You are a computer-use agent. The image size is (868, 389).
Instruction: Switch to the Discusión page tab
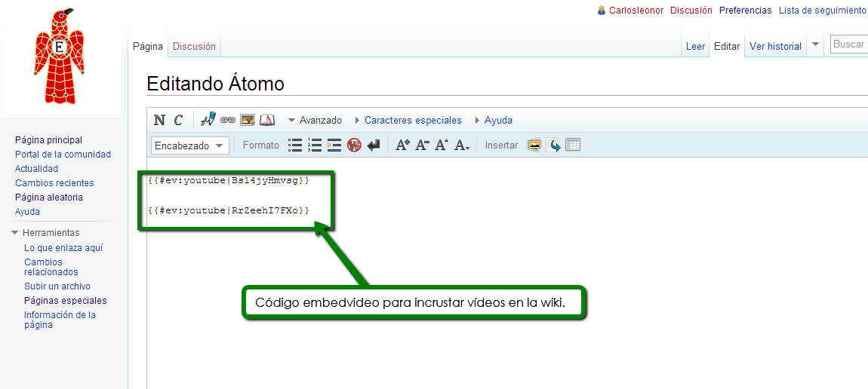[x=194, y=46]
